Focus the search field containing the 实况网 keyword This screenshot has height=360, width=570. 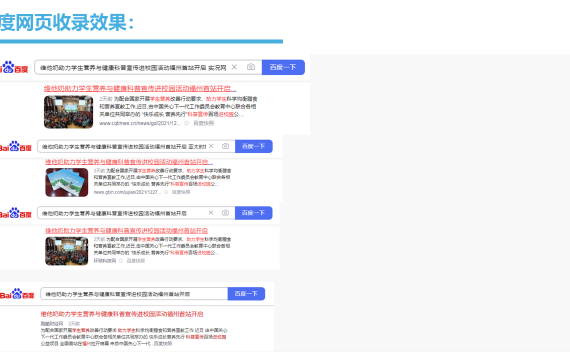click(x=148, y=67)
